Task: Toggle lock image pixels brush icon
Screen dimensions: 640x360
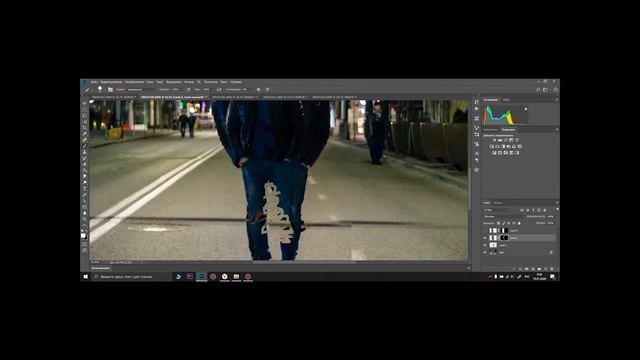Action: (504, 223)
